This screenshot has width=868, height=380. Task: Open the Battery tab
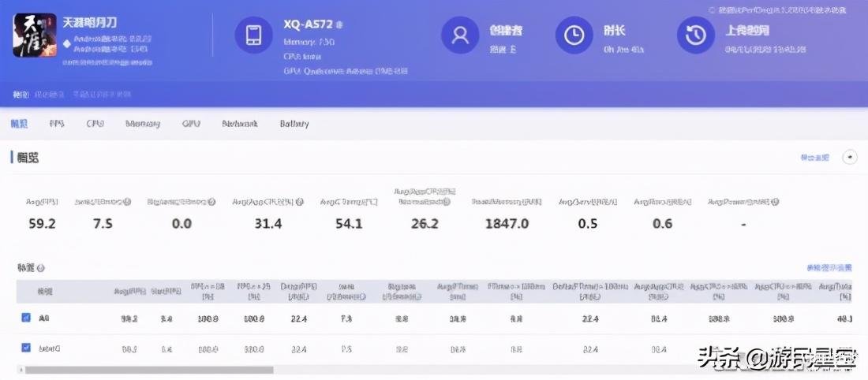tap(294, 123)
